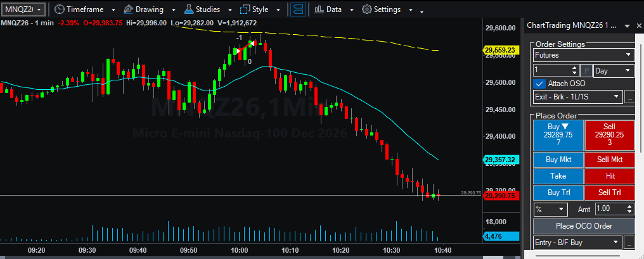Click ellipsis button beside Entry - B/F Buy
This screenshot has height=259, width=644.
(x=629, y=243)
